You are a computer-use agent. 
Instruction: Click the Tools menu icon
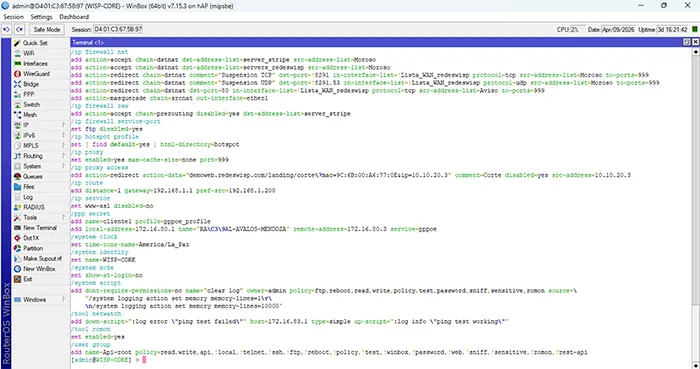click(x=17, y=218)
